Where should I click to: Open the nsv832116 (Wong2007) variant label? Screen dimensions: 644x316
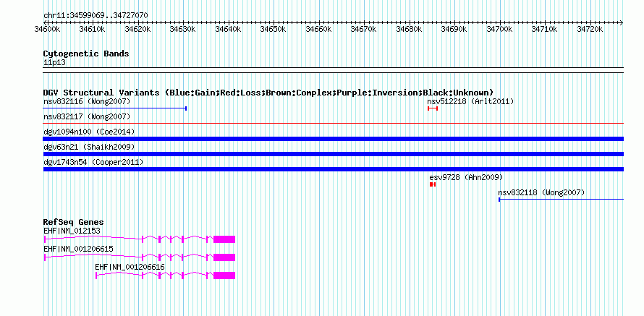coord(87,101)
